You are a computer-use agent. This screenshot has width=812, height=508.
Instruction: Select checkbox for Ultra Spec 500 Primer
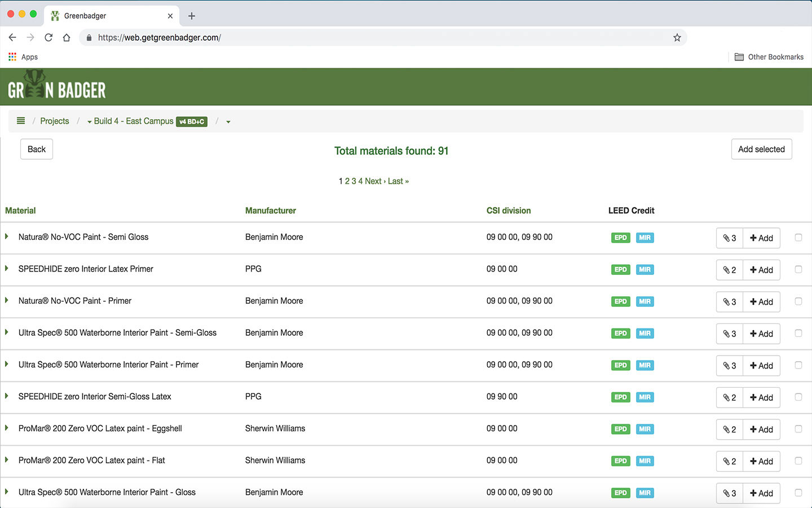pyautogui.click(x=798, y=365)
